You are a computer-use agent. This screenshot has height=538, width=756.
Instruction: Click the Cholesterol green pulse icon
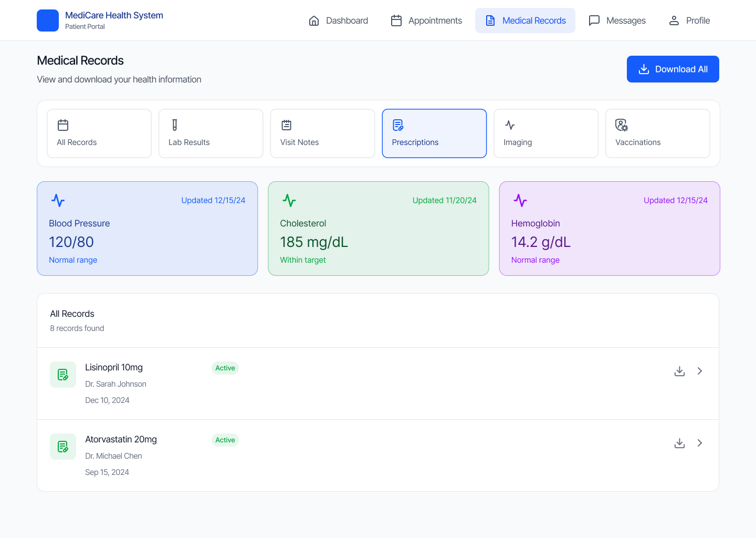[289, 200]
